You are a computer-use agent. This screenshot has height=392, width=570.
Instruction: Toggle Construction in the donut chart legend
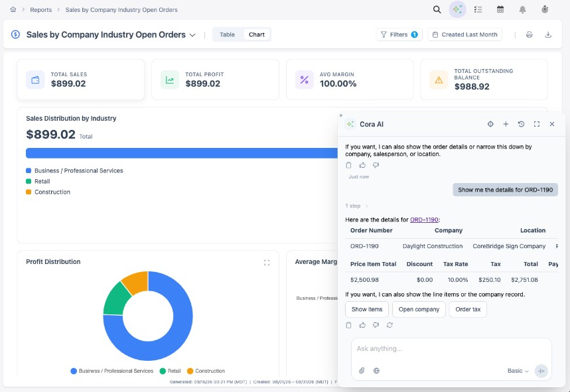tap(206, 371)
